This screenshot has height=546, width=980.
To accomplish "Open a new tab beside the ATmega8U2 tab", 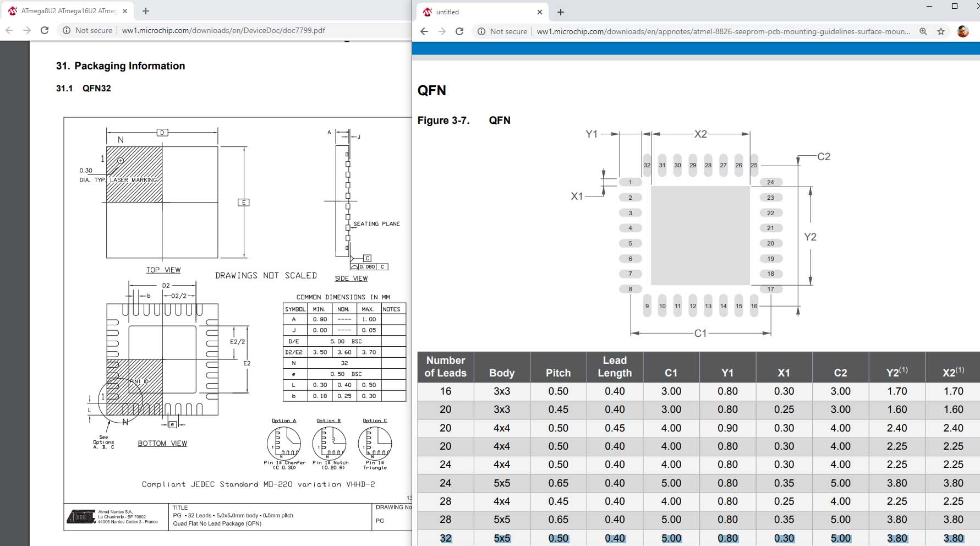I will pos(146,11).
